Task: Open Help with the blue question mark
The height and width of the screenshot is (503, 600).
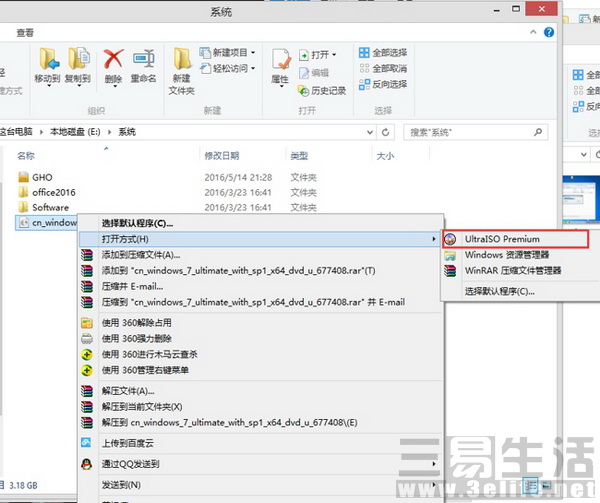Action: click(549, 33)
